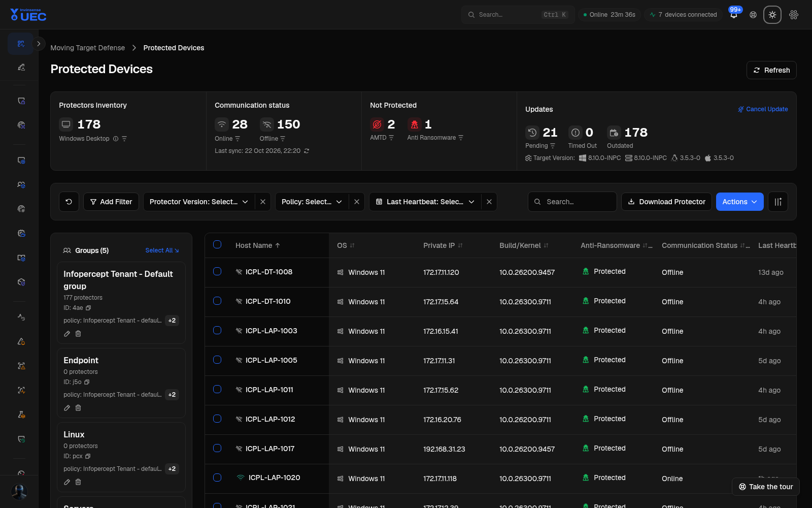The image size is (812, 508).
Task: Click the reset filters icon button
Action: pos(69,202)
